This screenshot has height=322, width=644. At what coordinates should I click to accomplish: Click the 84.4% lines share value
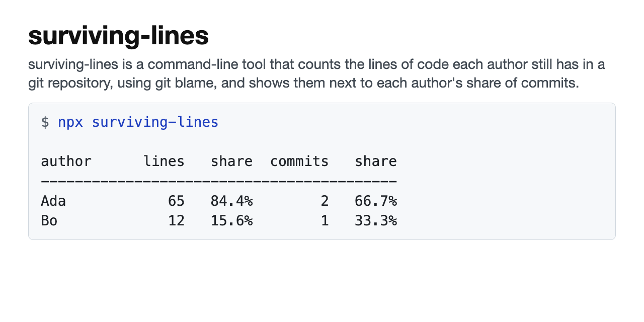coord(231,201)
